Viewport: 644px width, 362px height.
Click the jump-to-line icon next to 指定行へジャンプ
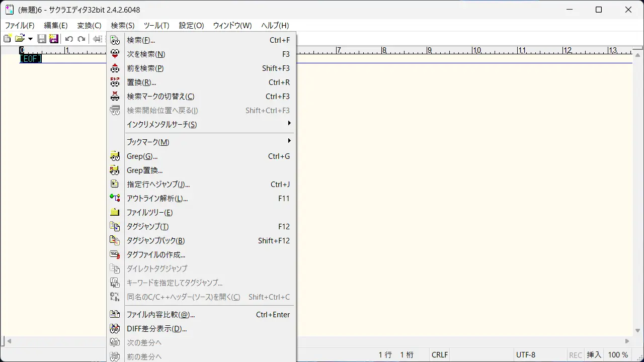(115, 185)
